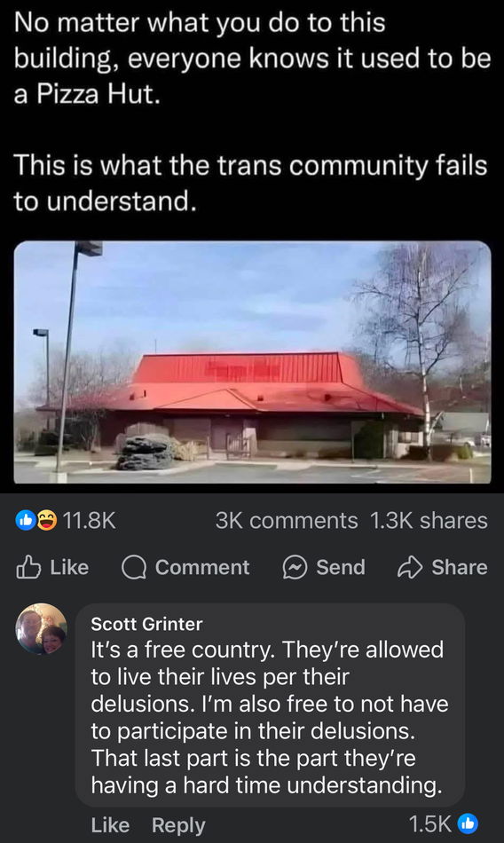
Task: Tap the Share button label
Action: click(460, 567)
